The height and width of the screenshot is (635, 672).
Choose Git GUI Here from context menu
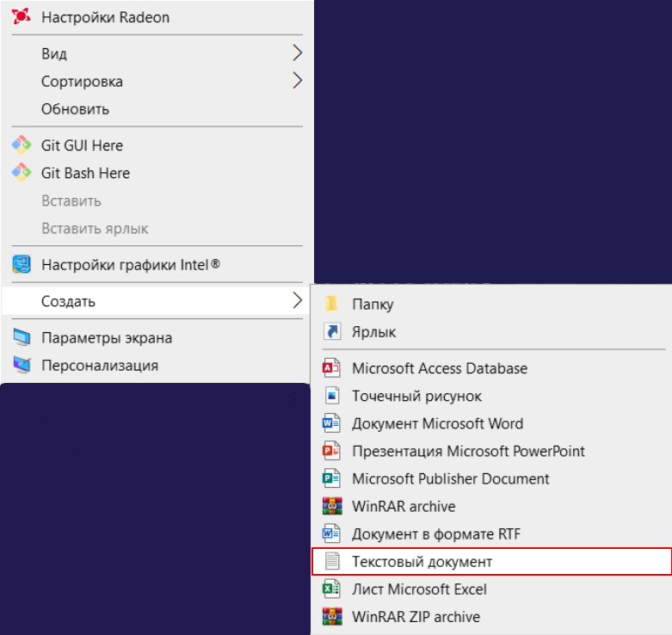pyautogui.click(x=156, y=145)
